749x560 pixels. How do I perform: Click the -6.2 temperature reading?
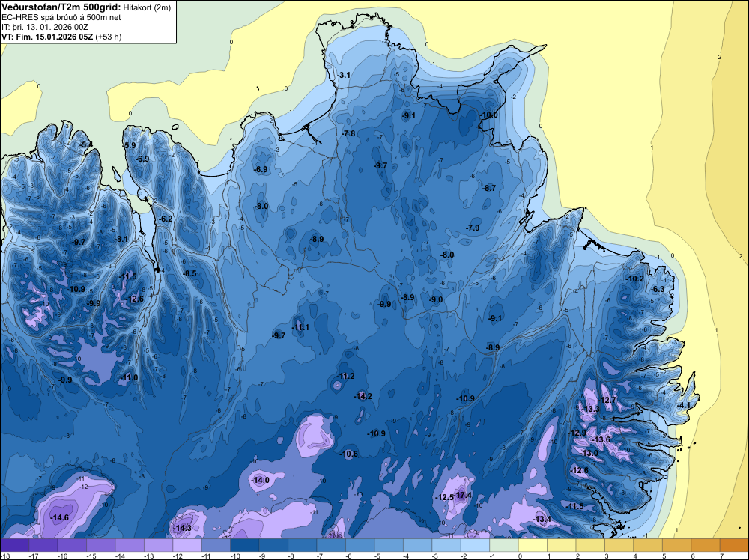[x=166, y=219]
